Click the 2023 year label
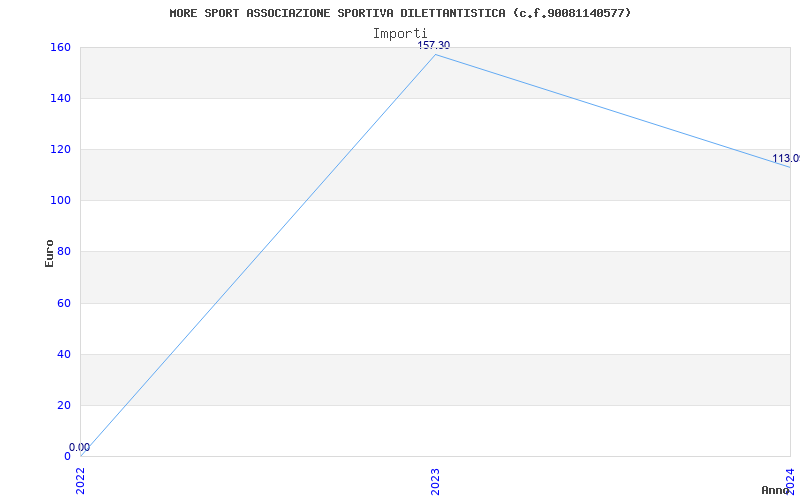 click(435, 481)
